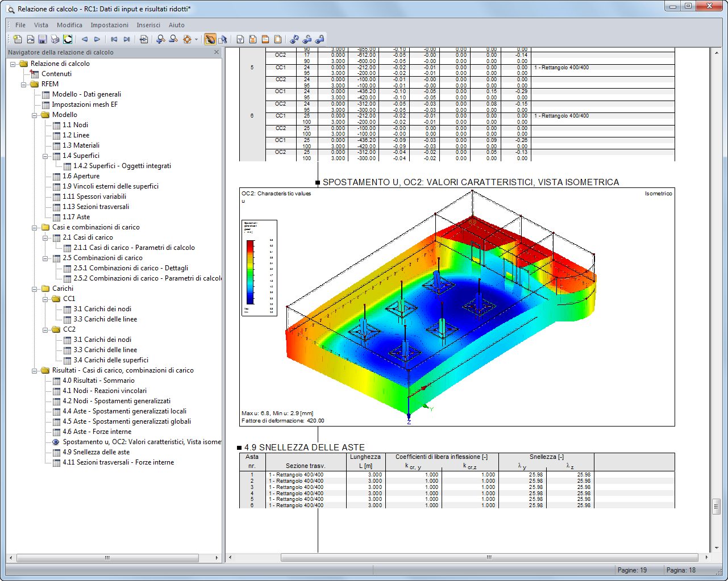Click the eye icon beside Spostamento u, OC2

point(56,442)
